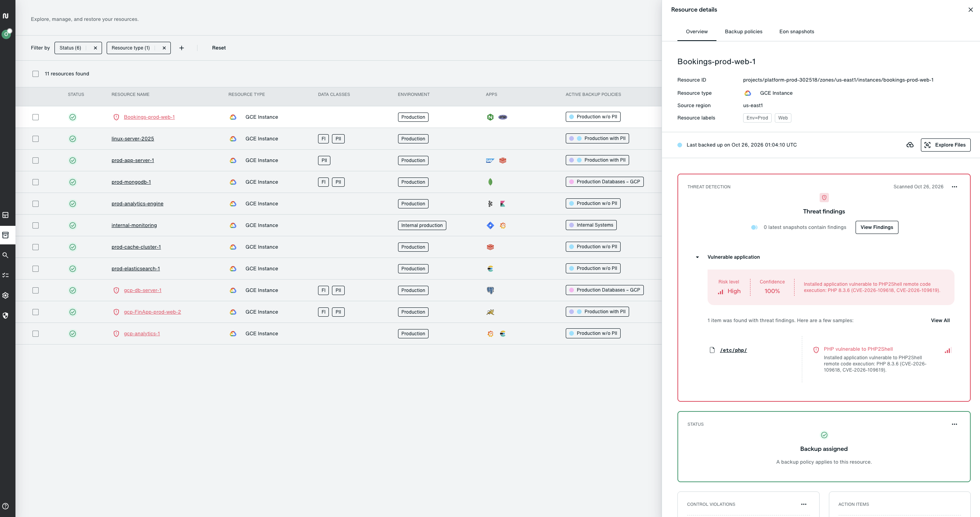The height and width of the screenshot is (517, 980).
Task: Collapse the Vulnerable application section
Action: 698,257
